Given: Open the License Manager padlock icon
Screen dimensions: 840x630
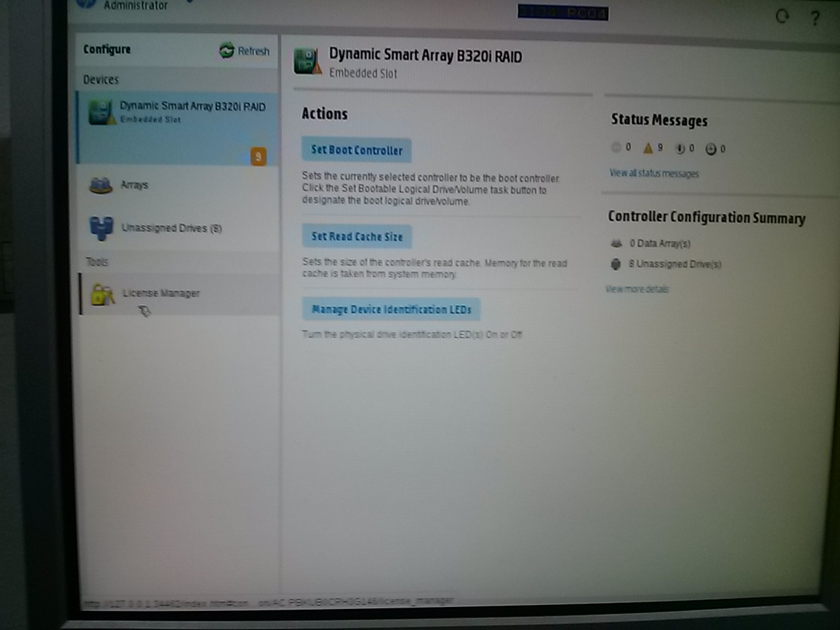Looking at the screenshot, I should 102,295.
